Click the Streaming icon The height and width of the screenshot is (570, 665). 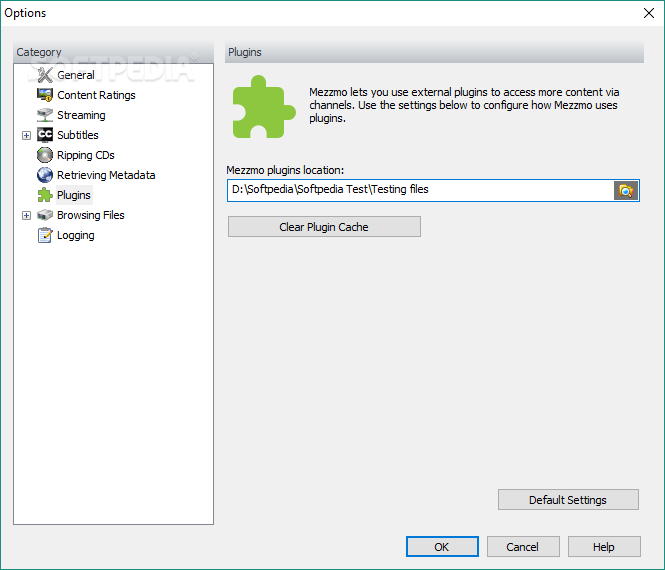click(x=45, y=115)
